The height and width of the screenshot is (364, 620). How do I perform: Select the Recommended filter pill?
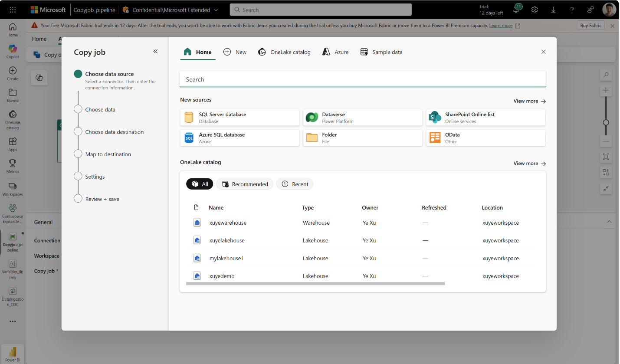click(x=245, y=184)
